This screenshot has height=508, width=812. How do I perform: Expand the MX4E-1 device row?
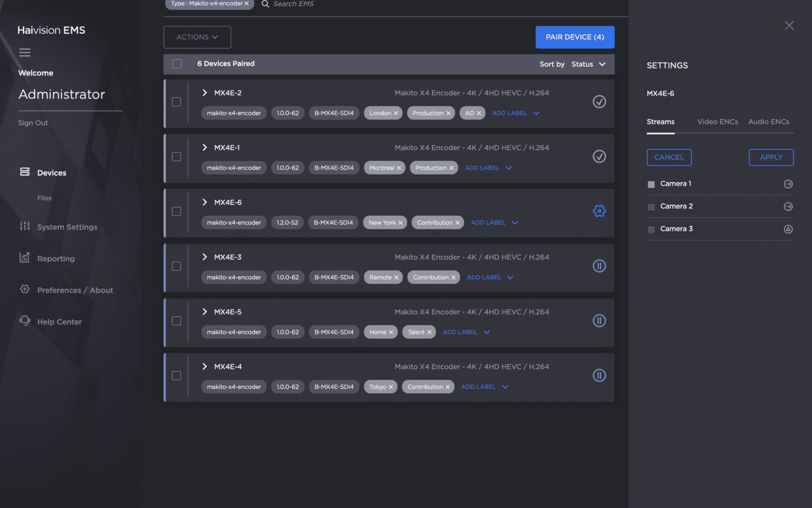tap(205, 147)
